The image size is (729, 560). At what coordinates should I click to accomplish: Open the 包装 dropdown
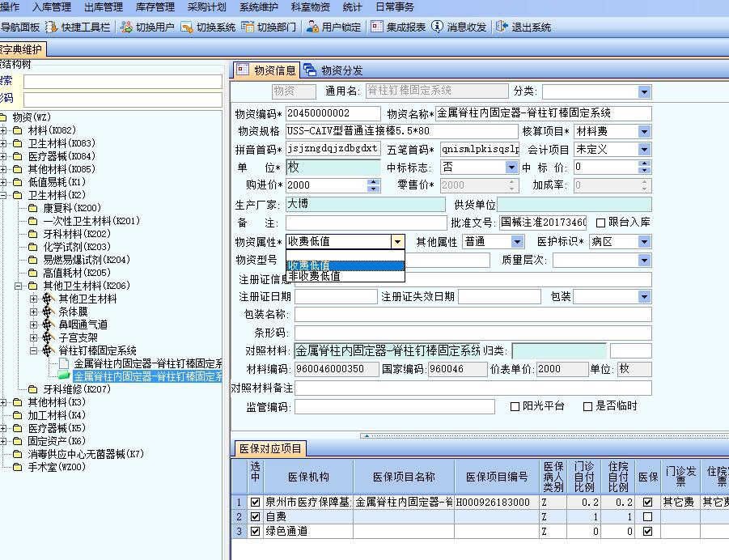click(x=644, y=297)
